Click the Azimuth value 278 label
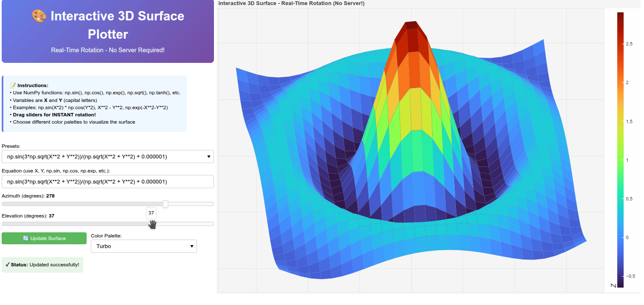The width and height of the screenshot is (644, 305). tap(50, 196)
